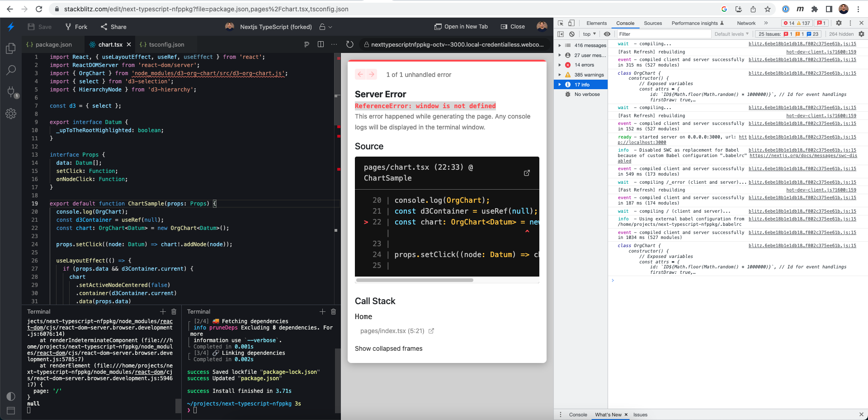Click the StackBlitz lightning bolt logo
Screen dimensions: 868x420
[11, 27]
